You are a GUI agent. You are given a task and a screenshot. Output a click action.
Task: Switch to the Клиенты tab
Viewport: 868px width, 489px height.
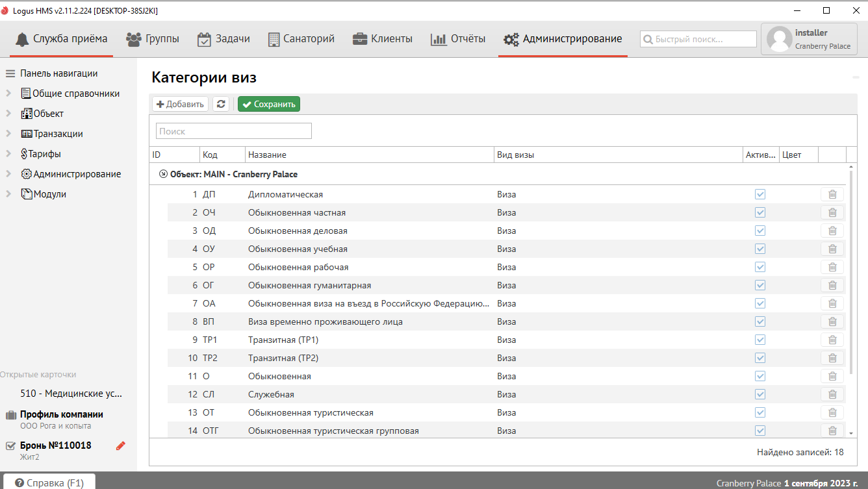pyautogui.click(x=383, y=39)
